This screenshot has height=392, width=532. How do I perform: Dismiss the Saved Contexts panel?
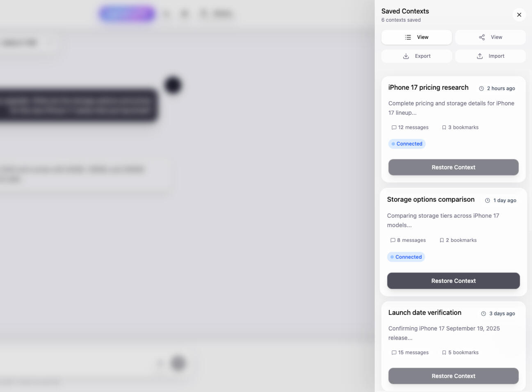(519, 15)
